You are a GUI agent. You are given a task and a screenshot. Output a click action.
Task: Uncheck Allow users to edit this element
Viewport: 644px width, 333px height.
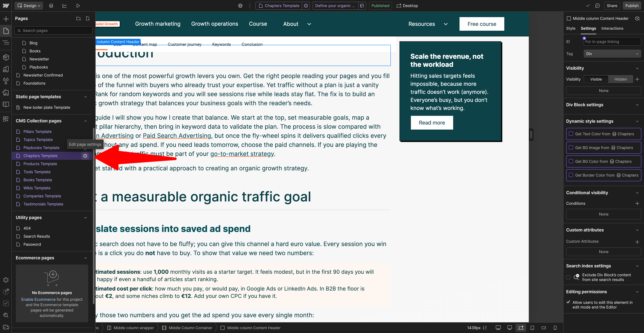coord(568,302)
